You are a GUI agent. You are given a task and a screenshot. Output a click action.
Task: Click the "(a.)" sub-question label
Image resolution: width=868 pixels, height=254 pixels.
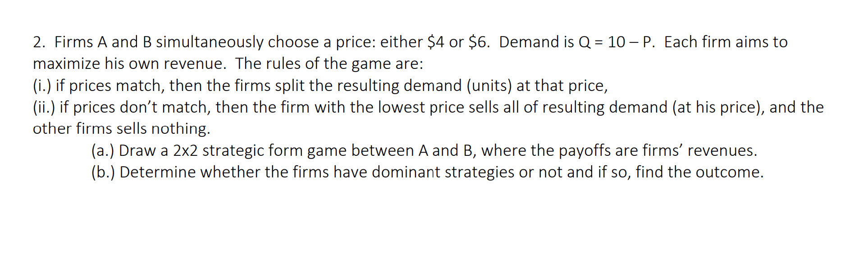pyautogui.click(x=102, y=150)
